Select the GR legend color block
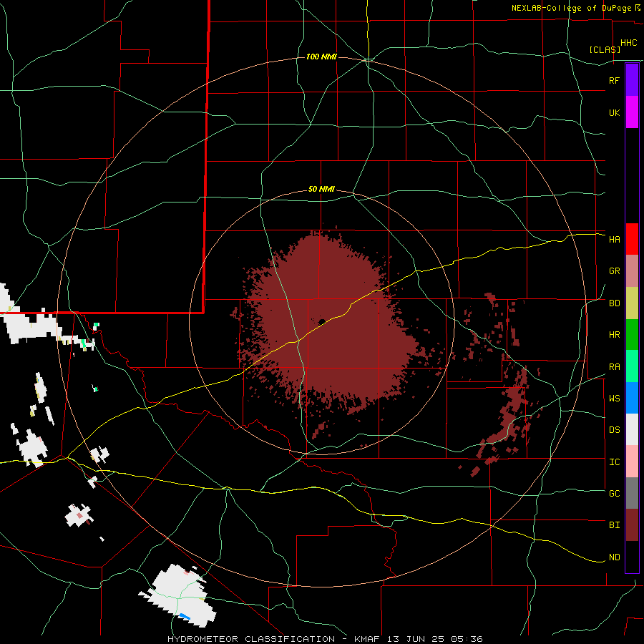This screenshot has width=644, height=644. click(632, 270)
